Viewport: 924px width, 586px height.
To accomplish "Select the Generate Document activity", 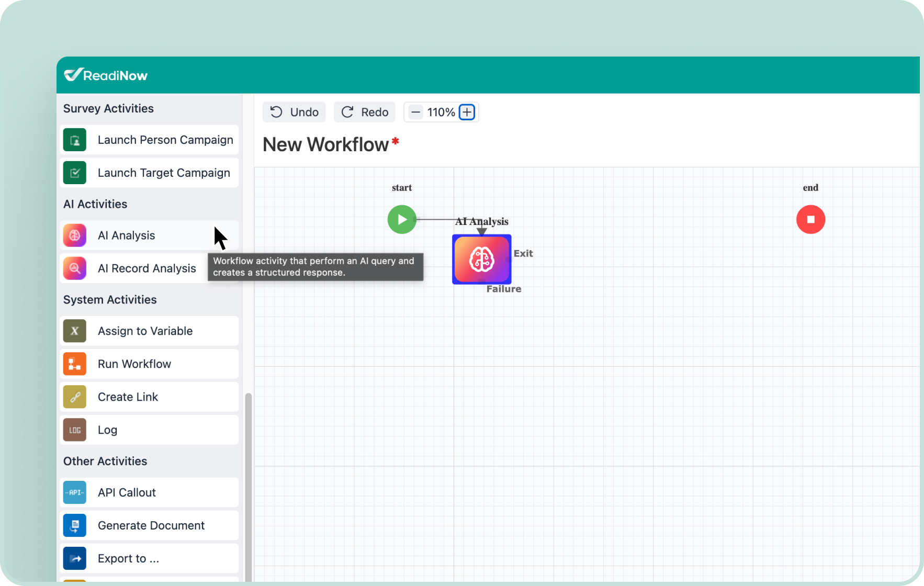I will [74, 525].
